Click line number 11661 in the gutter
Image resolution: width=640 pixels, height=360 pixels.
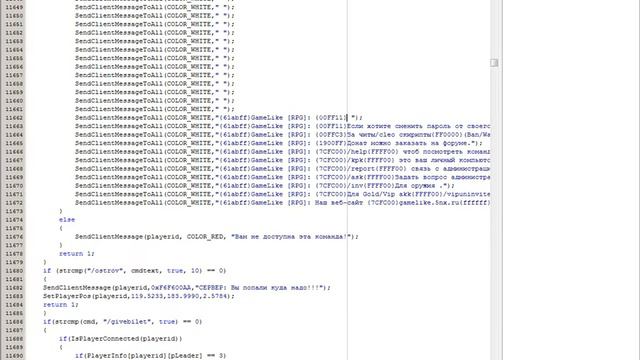point(14,109)
